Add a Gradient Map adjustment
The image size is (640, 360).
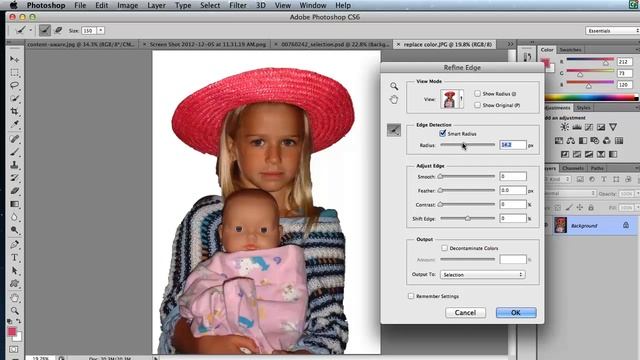click(613, 154)
